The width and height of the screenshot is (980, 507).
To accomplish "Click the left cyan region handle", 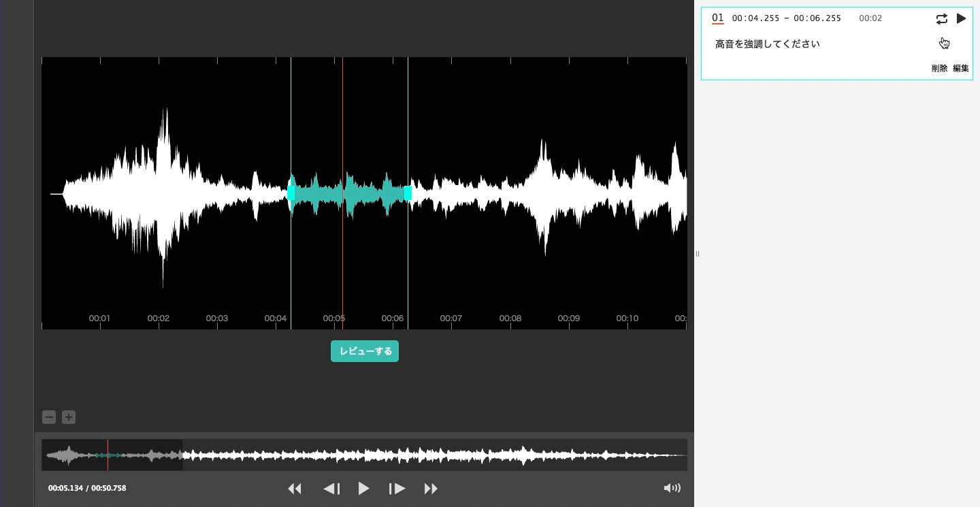I will pos(291,193).
